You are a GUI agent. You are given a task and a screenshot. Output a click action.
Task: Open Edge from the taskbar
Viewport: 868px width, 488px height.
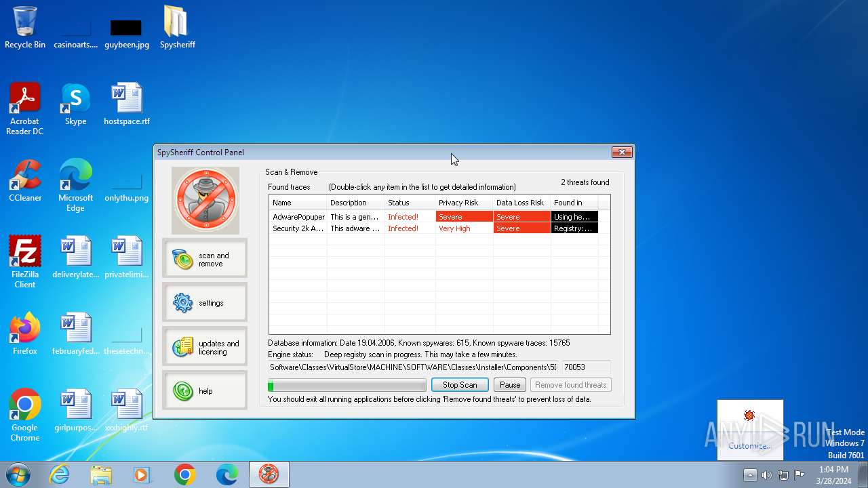pos(226,474)
